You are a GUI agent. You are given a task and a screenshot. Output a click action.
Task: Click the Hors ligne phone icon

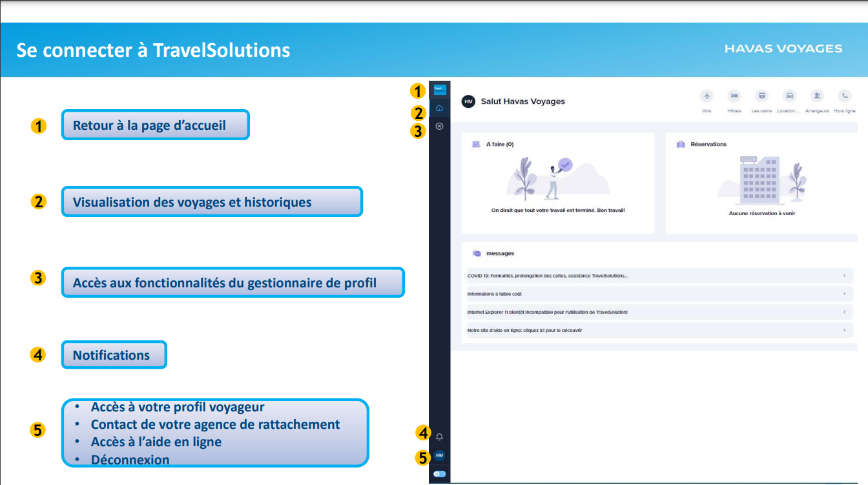pyautogui.click(x=844, y=96)
